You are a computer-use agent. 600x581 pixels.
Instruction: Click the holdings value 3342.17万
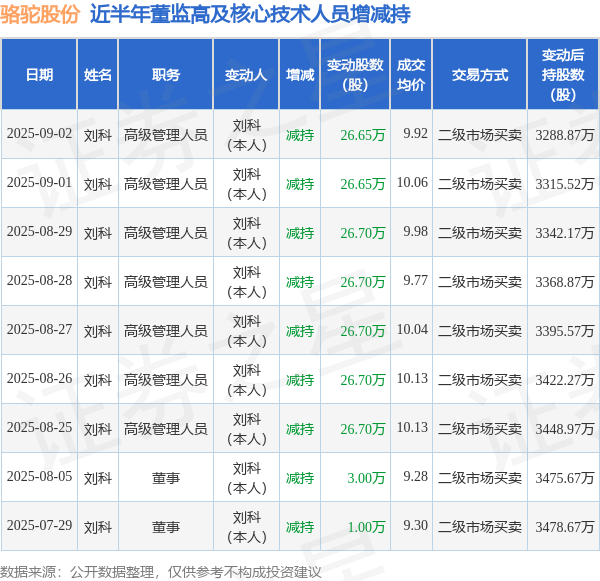click(x=564, y=233)
